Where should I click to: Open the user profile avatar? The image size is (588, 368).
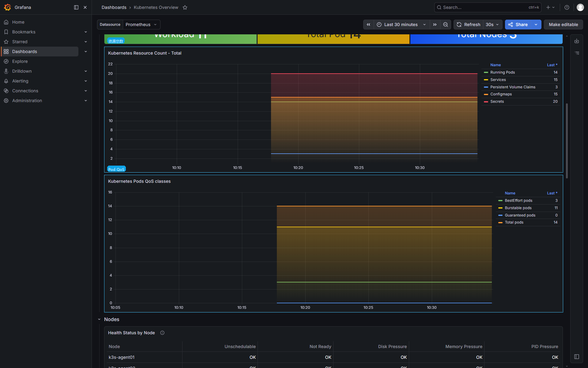click(580, 7)
